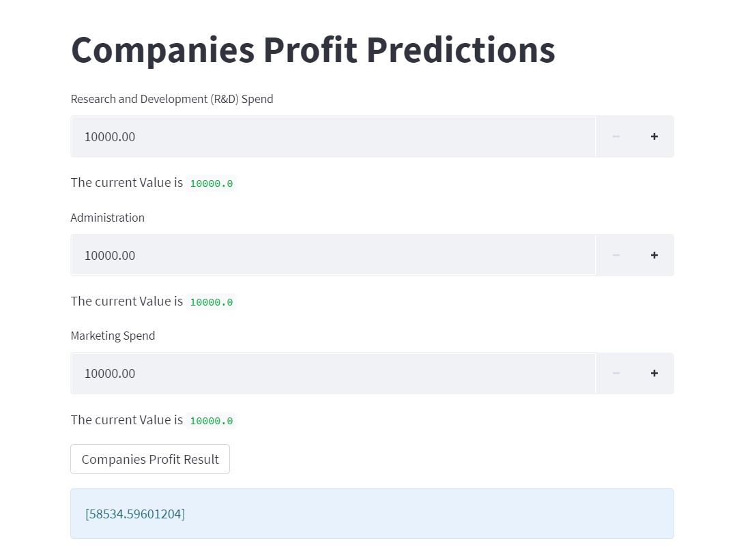Select the prediction result box showing 58534.59601204
737x560 pixels.
372,513
